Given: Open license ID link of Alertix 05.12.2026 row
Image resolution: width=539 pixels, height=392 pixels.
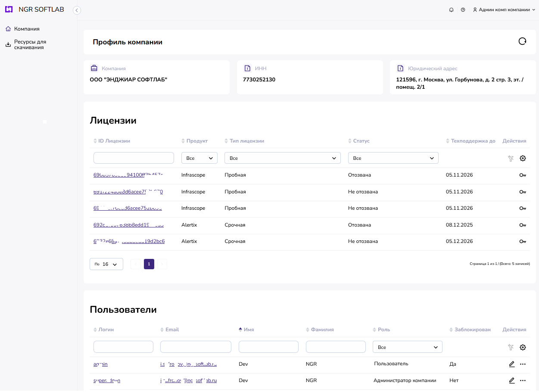Looking at the screenshot, I should coord(129,241).
